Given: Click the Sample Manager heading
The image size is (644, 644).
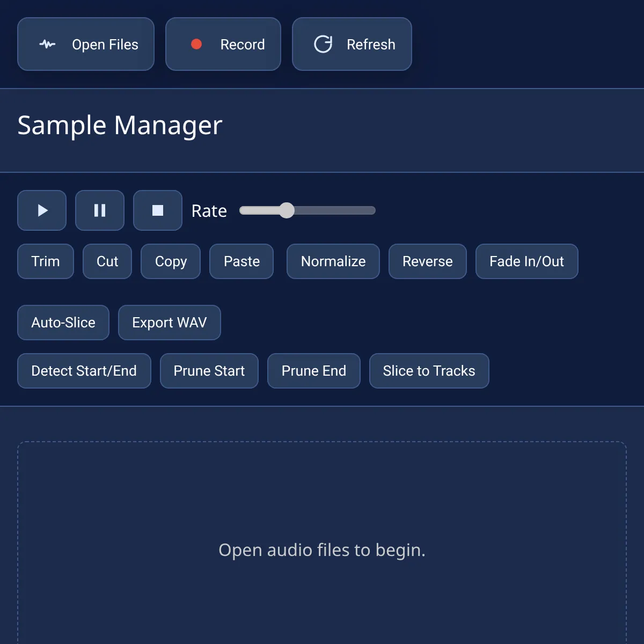Looking at the screenshot, I should tap(120, 126).
